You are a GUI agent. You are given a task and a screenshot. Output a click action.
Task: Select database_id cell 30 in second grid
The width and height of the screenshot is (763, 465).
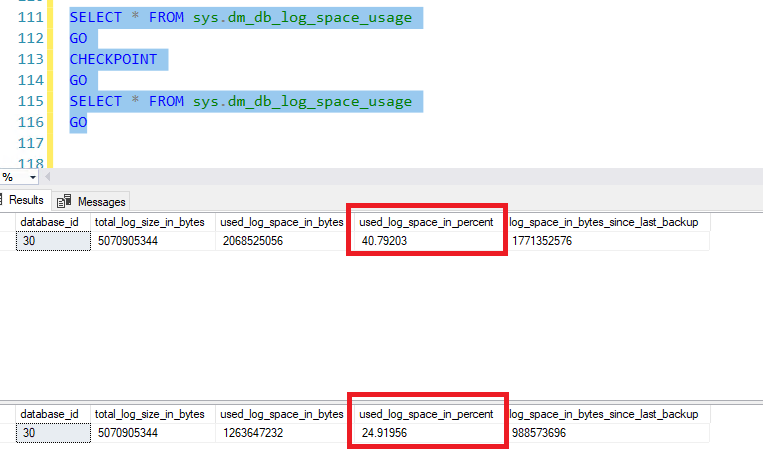tap(53, 433)
